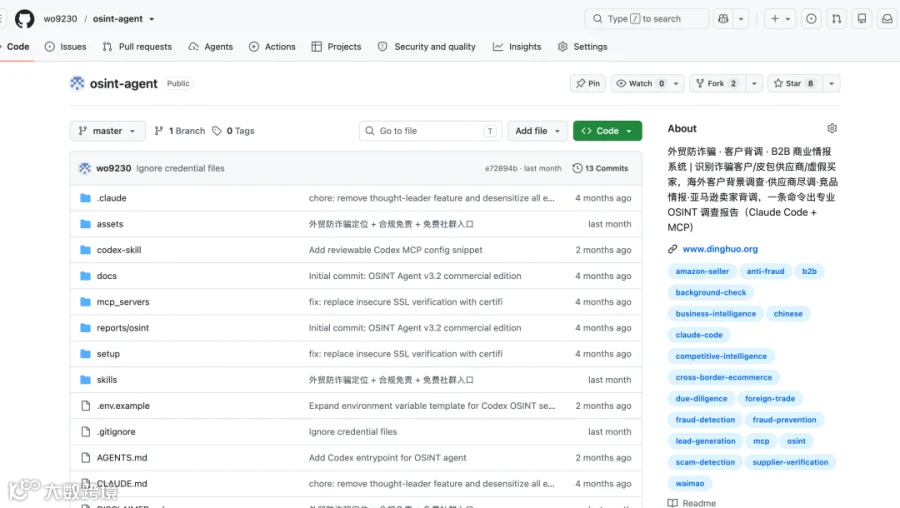900x508 pixels.
Task: Switch to Security and quality tab
Action: pos(426,46)
